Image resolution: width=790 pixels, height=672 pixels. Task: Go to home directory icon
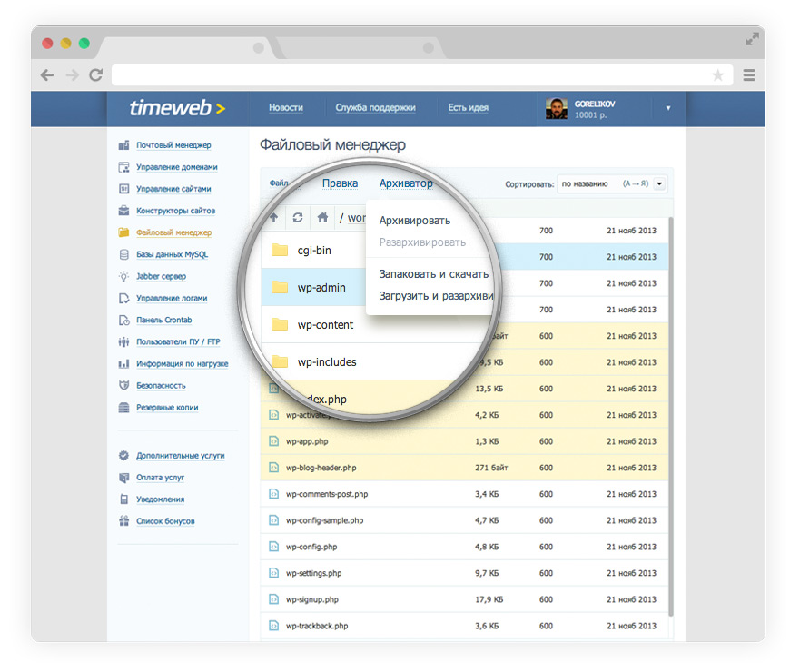(323, 218)
